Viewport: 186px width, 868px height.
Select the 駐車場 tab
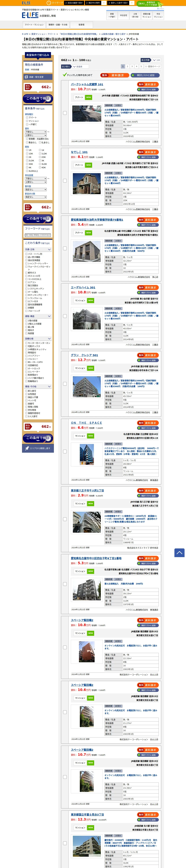(81, 25)
